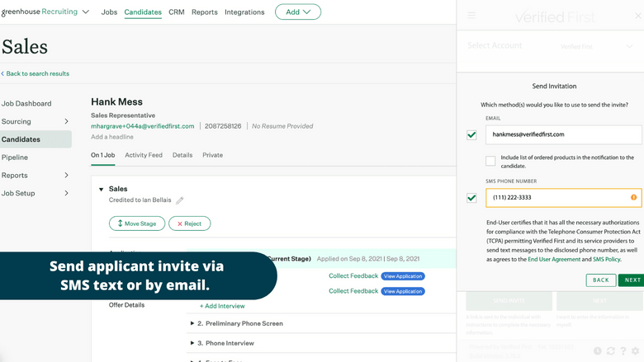Viewport: 644px width, 362px height.
Task: Click the Back button in Send Invitation
Action: 600,280
